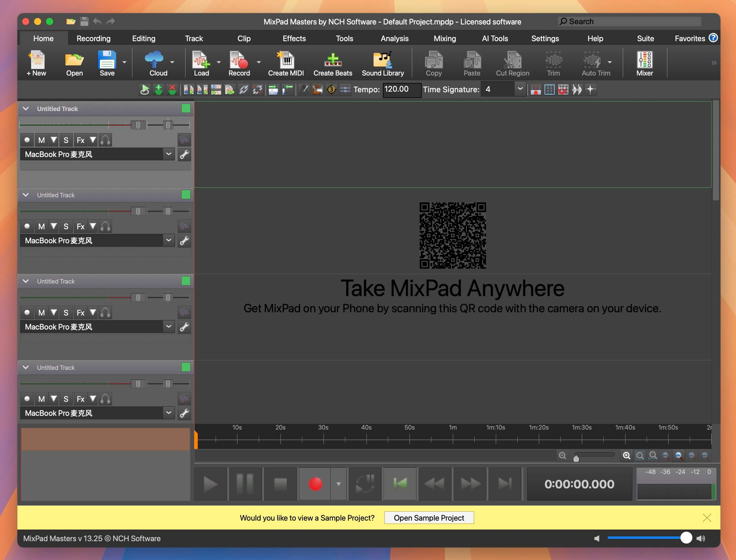This screenshot has width=736, height=560.
Task: Click the snap magnet grid icon
Action: pyautogui.click(x=563, y=89)
